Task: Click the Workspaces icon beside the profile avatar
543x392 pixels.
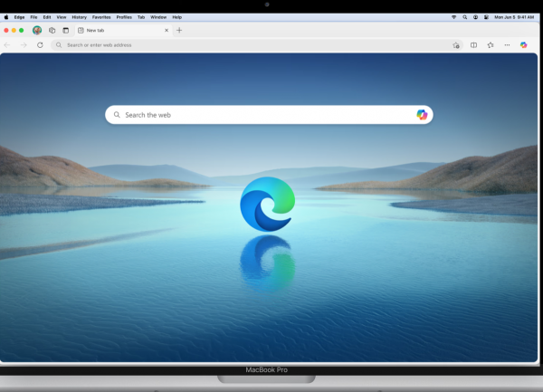Action: (x=52, y=30)
